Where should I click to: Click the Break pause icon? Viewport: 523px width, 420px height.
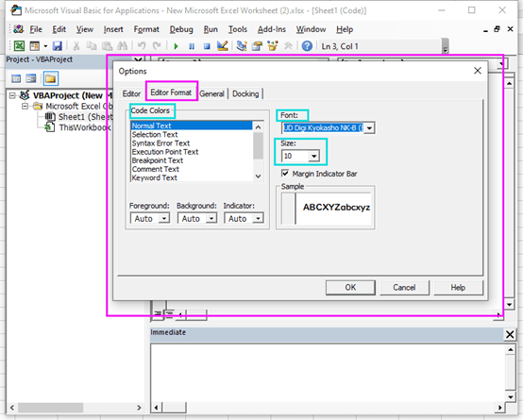192,46
